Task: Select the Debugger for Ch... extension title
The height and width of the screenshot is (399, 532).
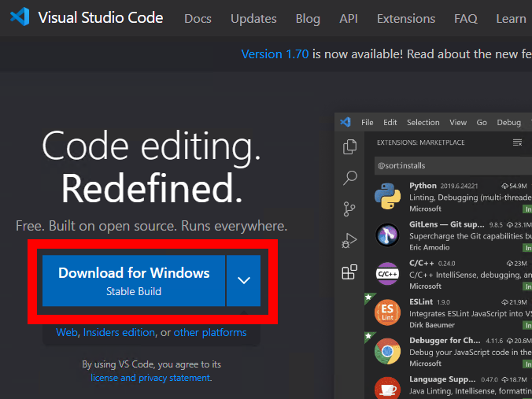Action: click(x=445, y=340)
